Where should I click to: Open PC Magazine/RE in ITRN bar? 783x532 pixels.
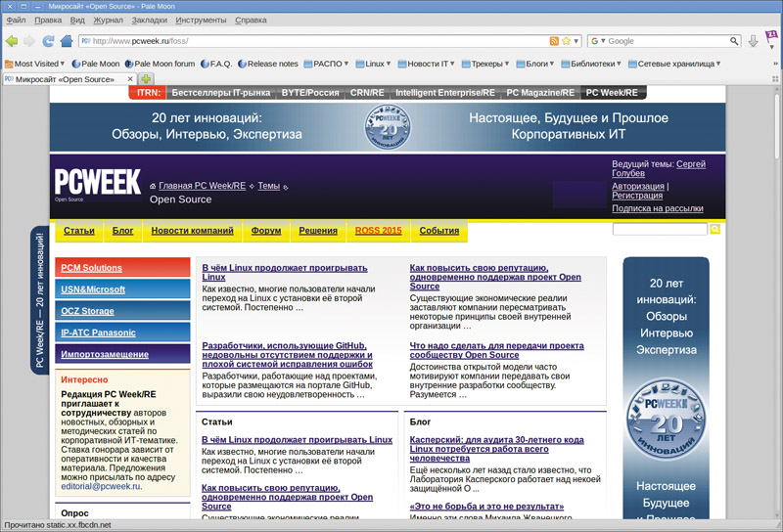click(540, 93)
